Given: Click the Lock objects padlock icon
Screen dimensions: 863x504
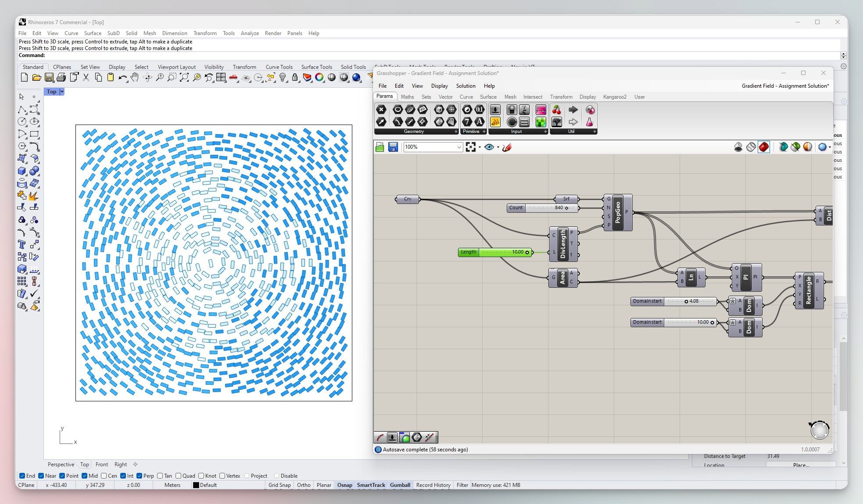Looking at the screenshot, I should (295, 78).
